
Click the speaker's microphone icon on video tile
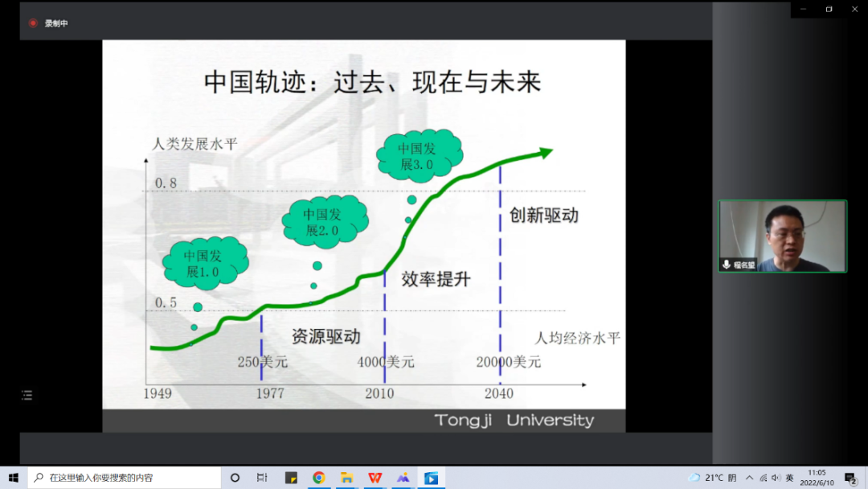[727, 265]
